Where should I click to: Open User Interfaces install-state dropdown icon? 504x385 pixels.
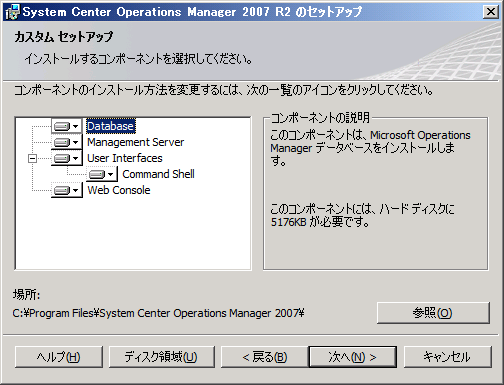(x=66, y=158)
